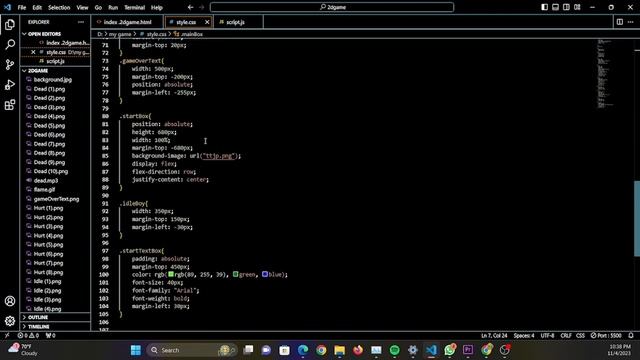The image size is (640, 360).
Task: Open Windows Start button on taskbar
Action: tap(136, 350)
